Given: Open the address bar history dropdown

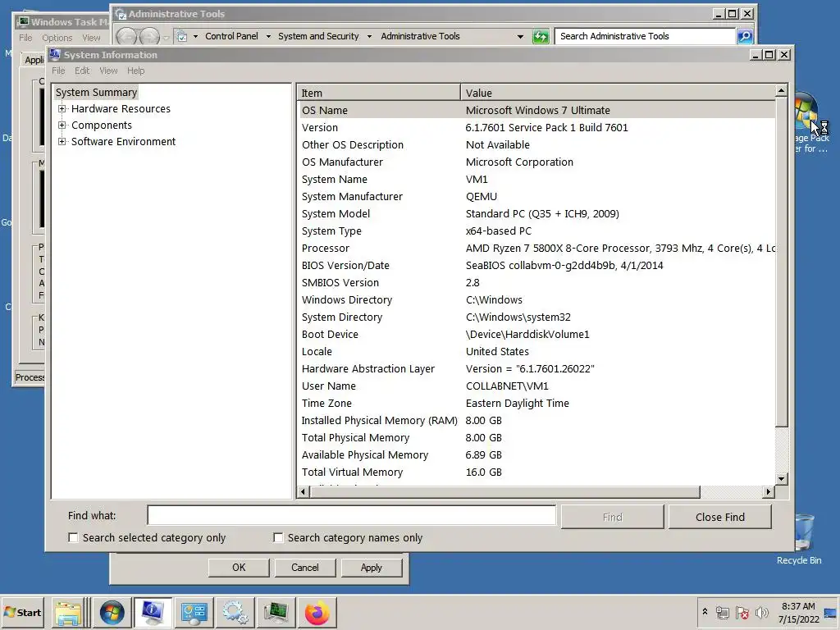Looking at the screenshot, I should (520, 36).
